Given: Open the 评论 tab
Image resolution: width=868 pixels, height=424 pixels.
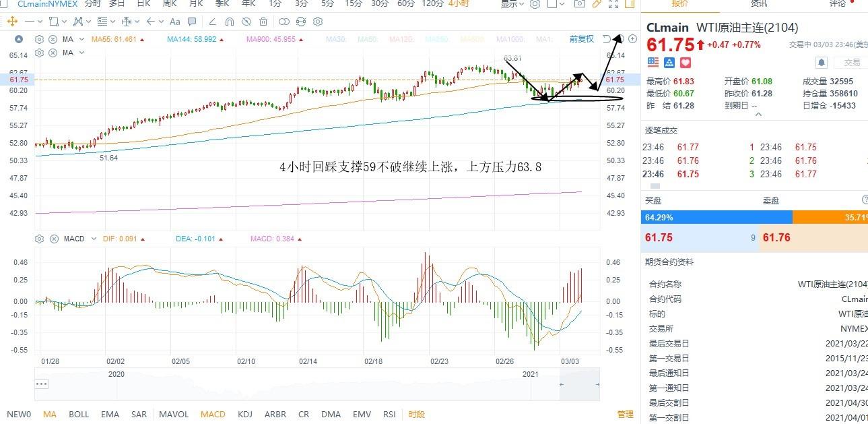Looking at the screenshot, I should pos(838,4).
